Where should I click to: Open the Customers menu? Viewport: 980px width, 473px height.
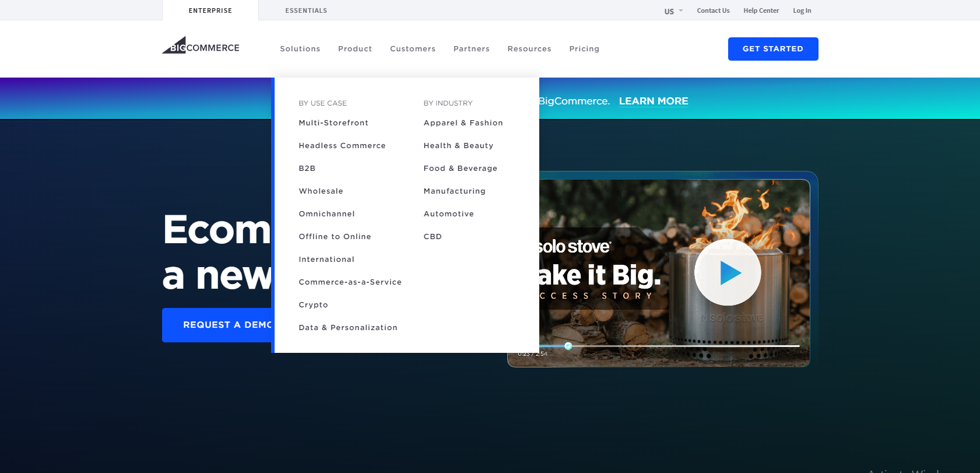tap(413, 49)
